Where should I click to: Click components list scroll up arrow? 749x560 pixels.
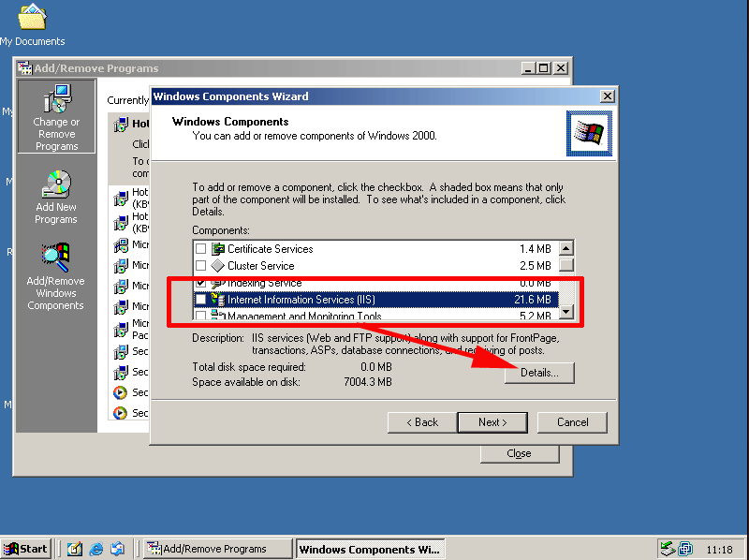566,248
